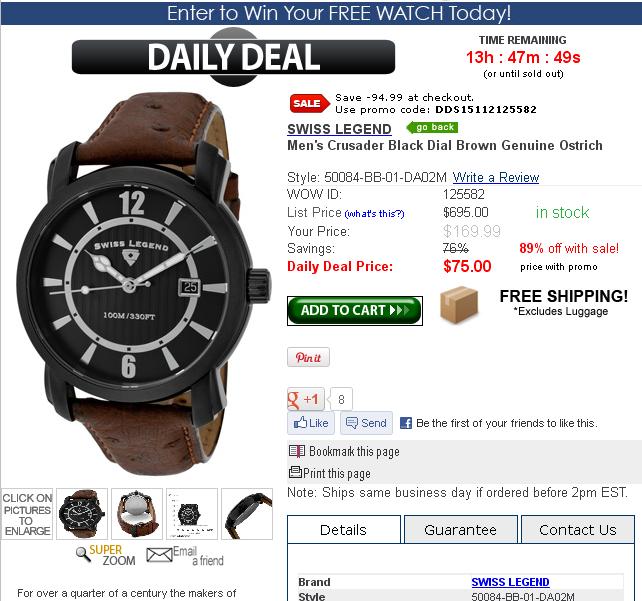The width and height of the screenshot is (642, 601).
Task: Like this product on Facebook
Action: (x=311, y=423)
